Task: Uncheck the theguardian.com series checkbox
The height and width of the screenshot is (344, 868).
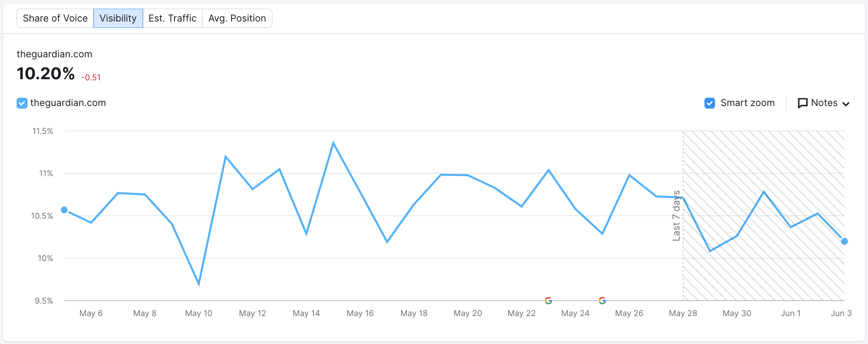Action: point(22,103)
